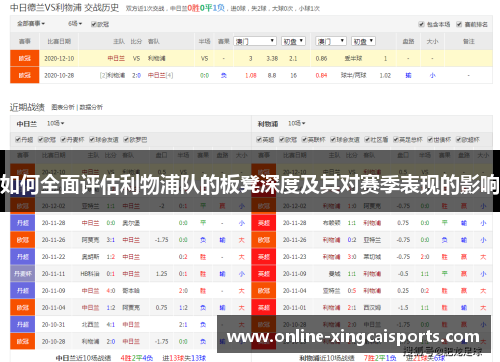Toggle the 包含本场 checkbox

[x=421, y=24]
